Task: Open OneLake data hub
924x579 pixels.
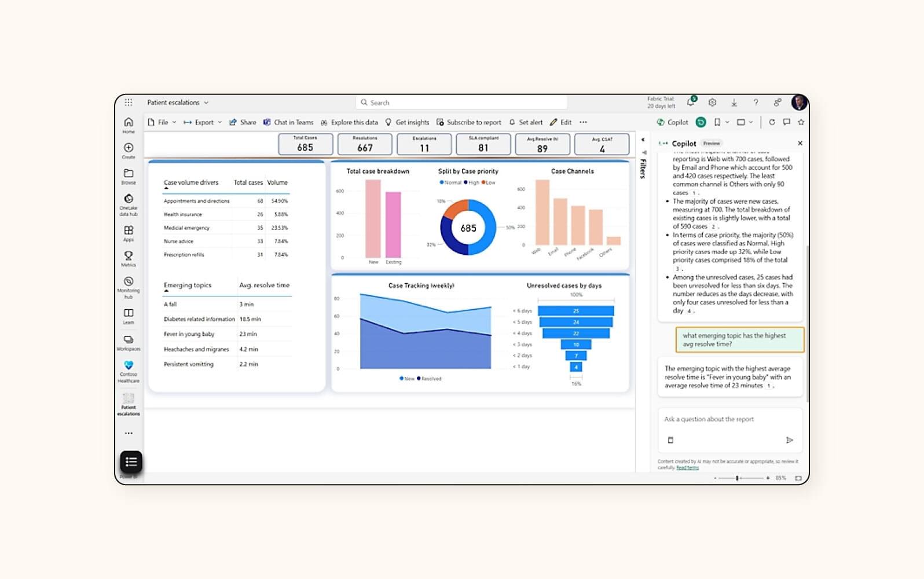Action: (x=129, y=205)
